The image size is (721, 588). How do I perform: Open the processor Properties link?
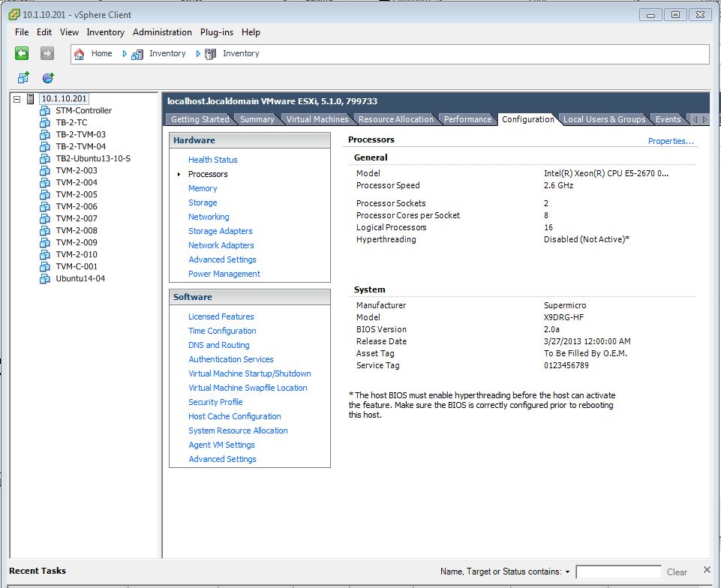click(x=671, y=141)
